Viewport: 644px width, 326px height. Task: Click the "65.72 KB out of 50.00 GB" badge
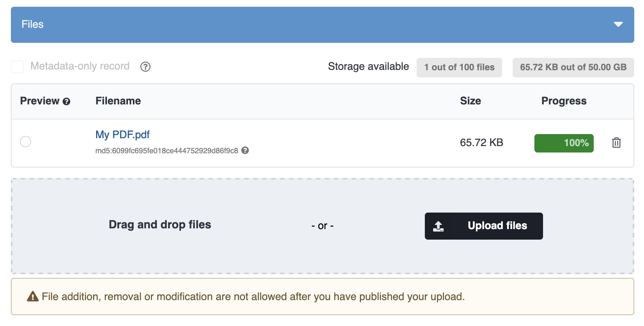click(573, 68)
